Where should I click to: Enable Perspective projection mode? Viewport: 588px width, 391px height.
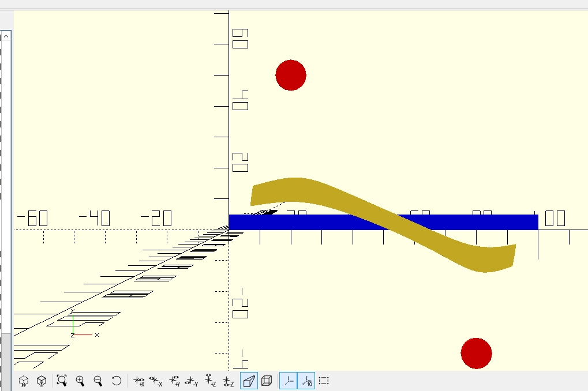(249, 381)
